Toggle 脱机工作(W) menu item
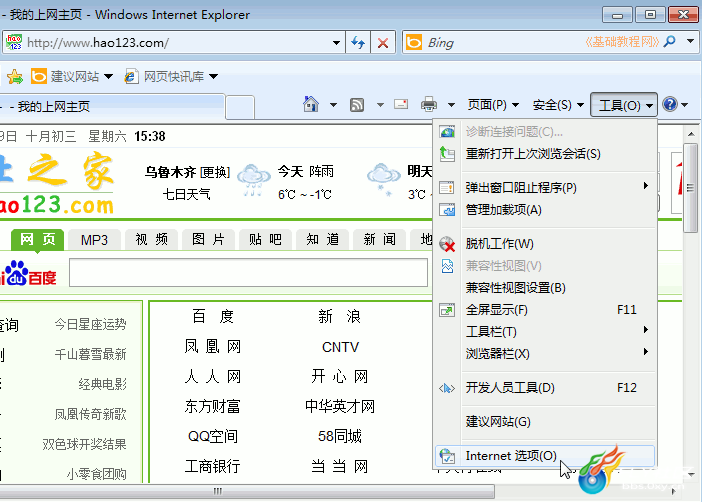The height and width of the screenshot is (502, 702). click(x=544, y=244)
